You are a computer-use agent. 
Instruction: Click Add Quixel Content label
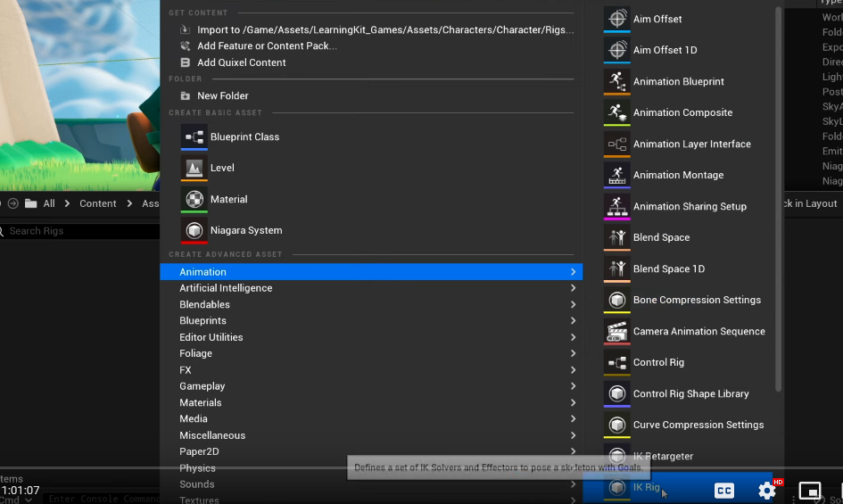242,62
